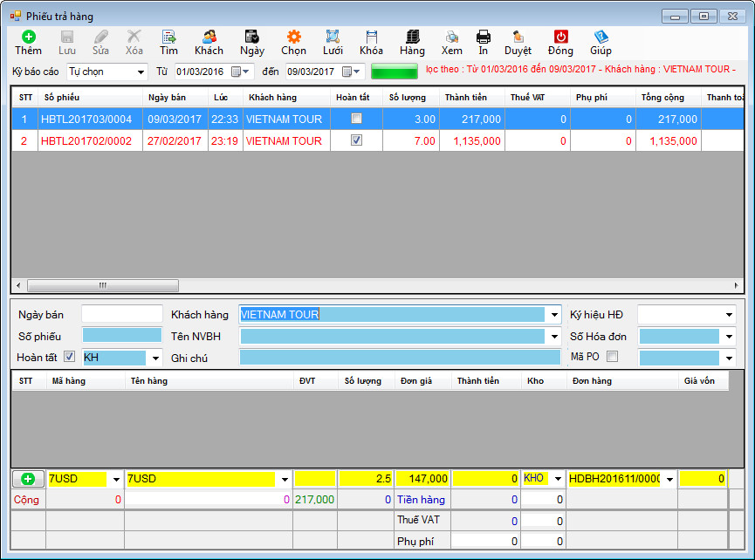Select row HBTL201702/0002
The height and width of the screenshot is (560, 755).
tap(377, 141)
